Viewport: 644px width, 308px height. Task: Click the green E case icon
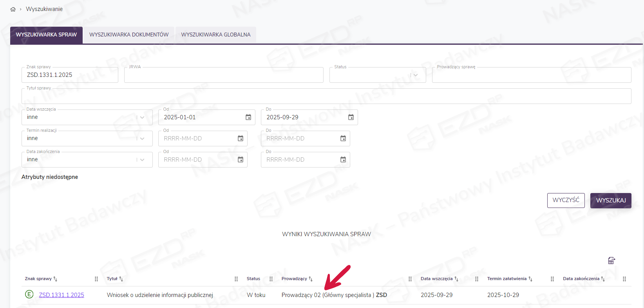pos(29,294)
